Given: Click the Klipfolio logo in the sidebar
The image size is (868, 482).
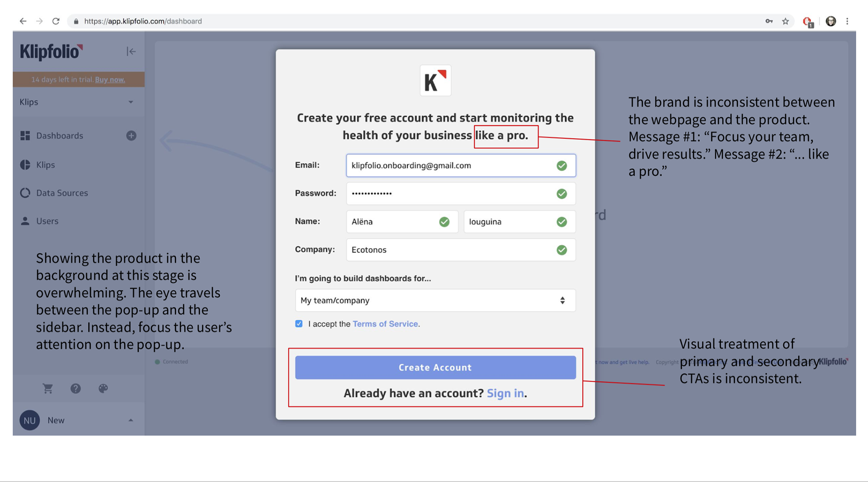Looking at the screenshot, I should point(51,52).
